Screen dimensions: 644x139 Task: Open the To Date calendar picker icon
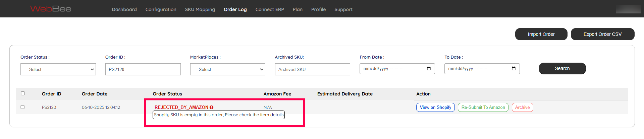pyautogui.click(x=514, y=69)
